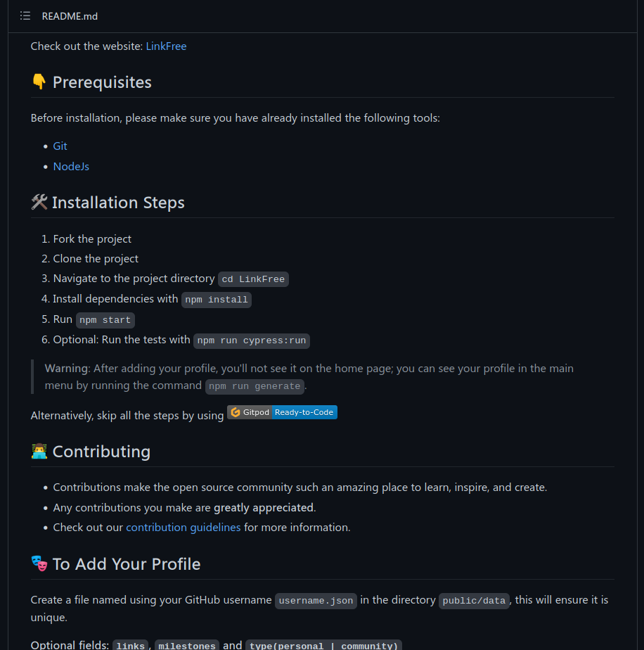This screenshot has height=650, width=644.
Task: Select the npm install code span
Action: 216,299
